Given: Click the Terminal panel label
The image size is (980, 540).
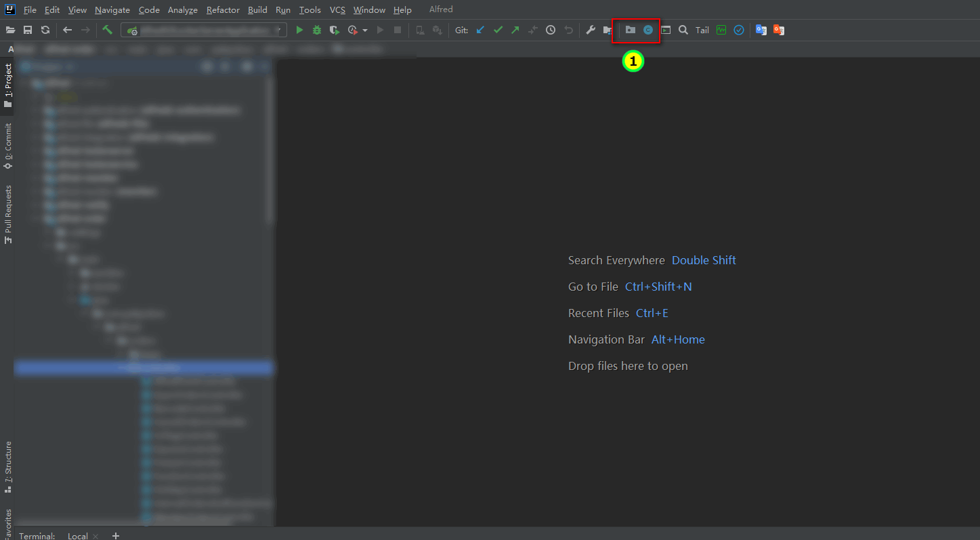Looking at the screenshot, I should [x=37, y=535].
